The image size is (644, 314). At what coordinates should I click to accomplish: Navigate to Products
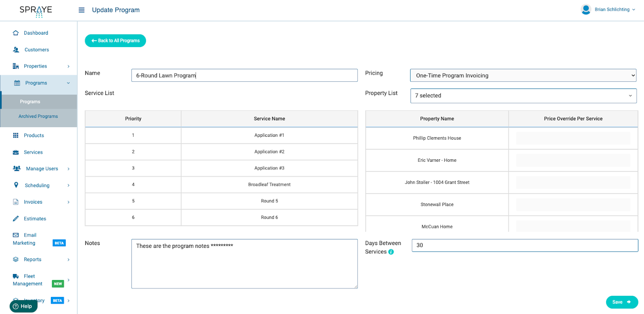(34, 135)
